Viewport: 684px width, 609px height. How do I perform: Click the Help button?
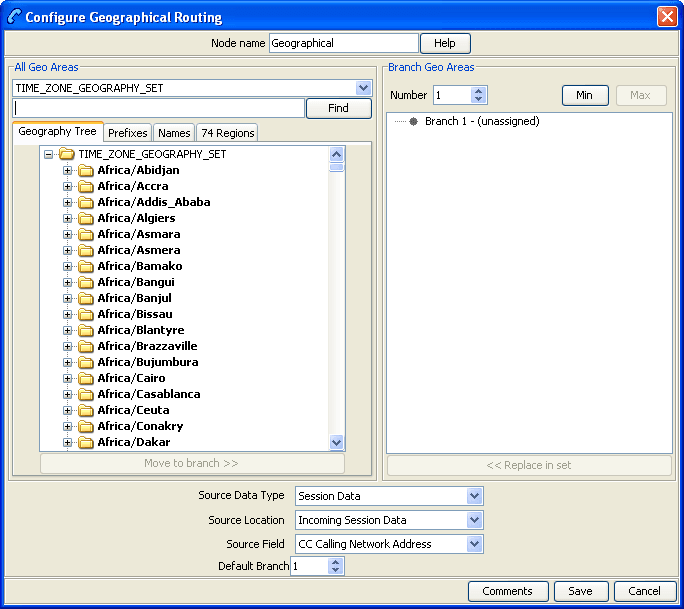pyautogui.click(x=445, y=43)
